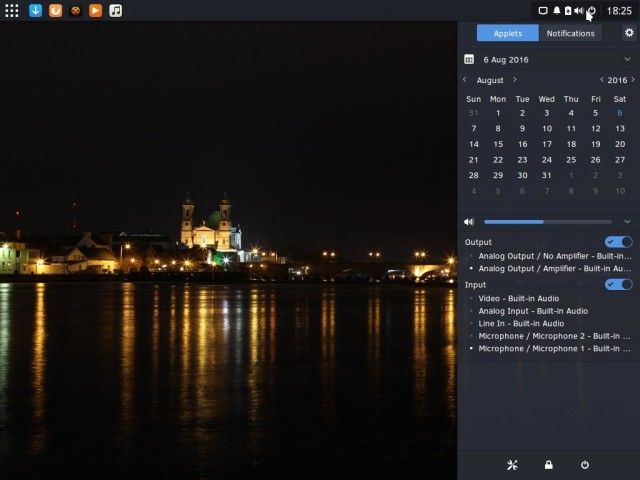Screen dimensions: 640x480
Task: Select day 17 in the calendar
Action: pos(546,144)
